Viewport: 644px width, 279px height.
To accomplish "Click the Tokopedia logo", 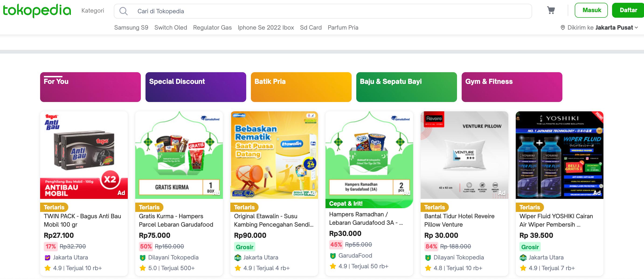I will click(37, 10).
